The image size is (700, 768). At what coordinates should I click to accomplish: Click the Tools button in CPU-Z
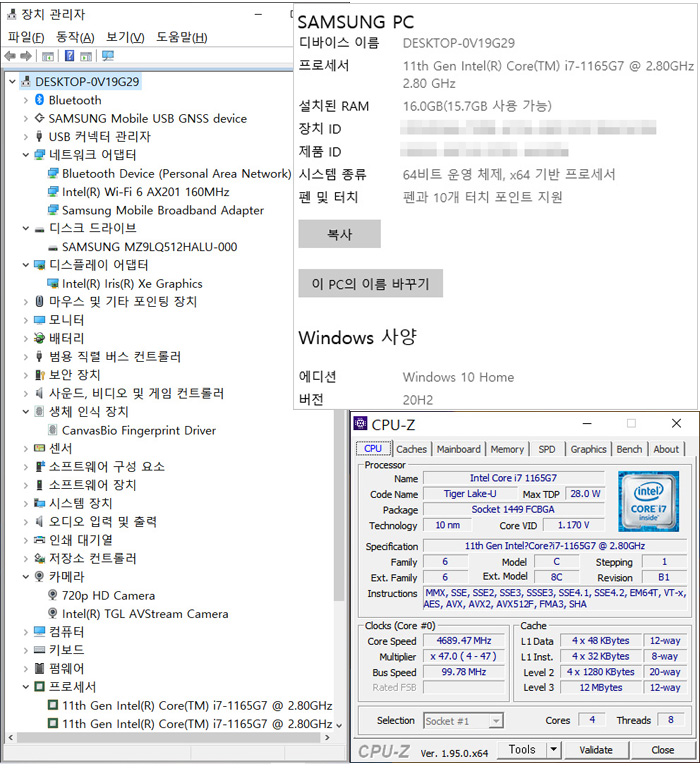click(x=522, y=749)
